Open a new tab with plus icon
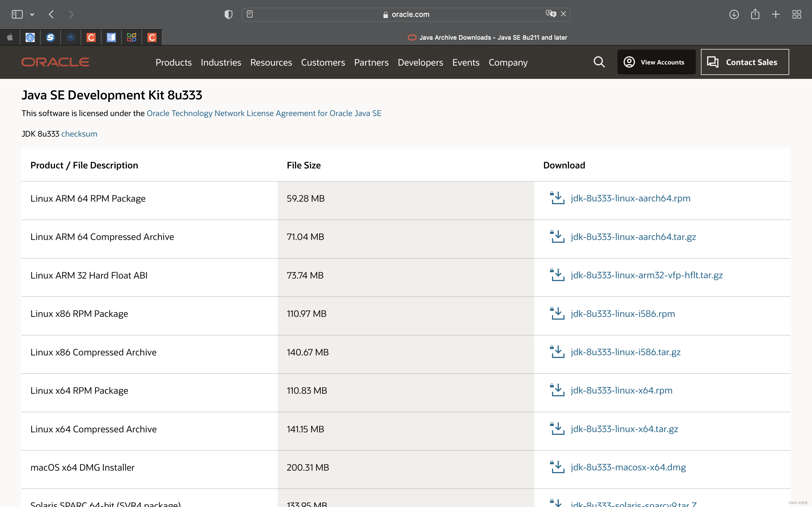Screen dimensions: 812x507 pyautogui.click(x=776, y=14)
